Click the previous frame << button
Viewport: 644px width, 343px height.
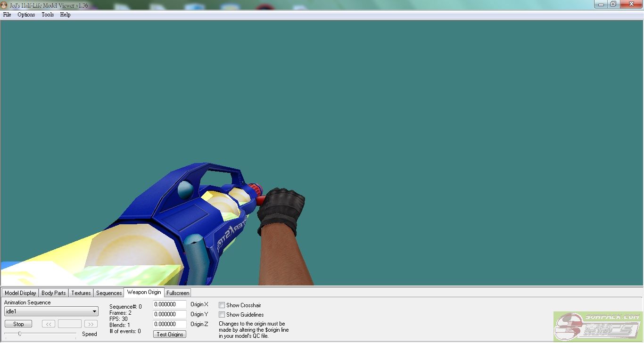point(49,324)
